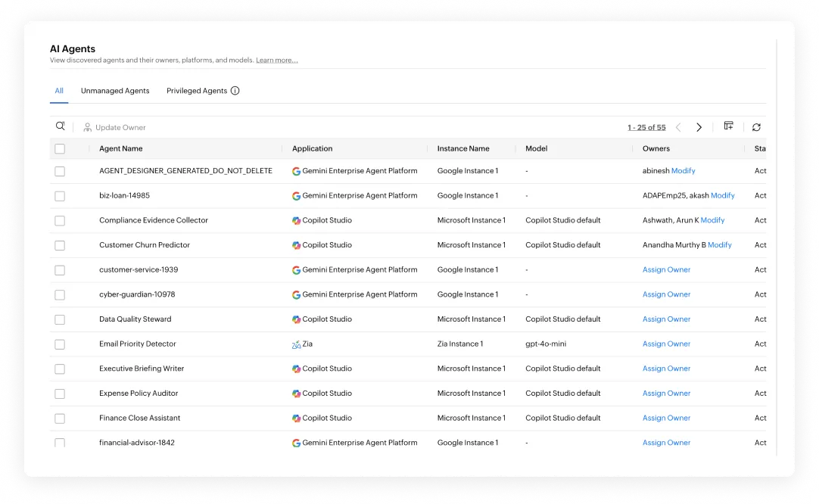Check the Expense Policy Auditor checkbox

60,394
